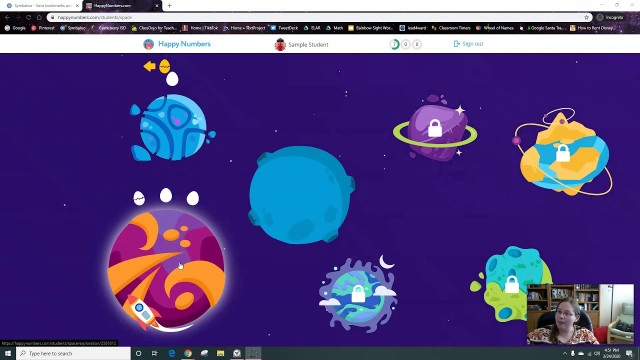Click the locked purple ringed planet
This screenshot has width=640, height=360.
click(x=435, y=129)
